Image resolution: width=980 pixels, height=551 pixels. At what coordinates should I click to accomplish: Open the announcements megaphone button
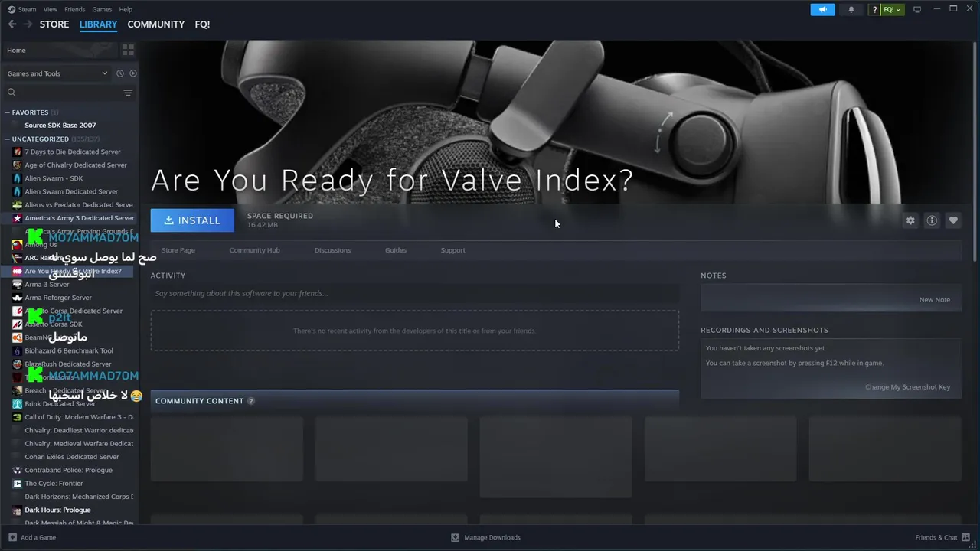822,9
